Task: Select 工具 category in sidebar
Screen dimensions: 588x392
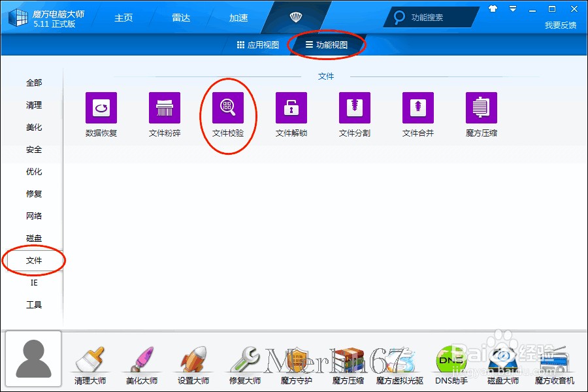Action: pyautogui.click(x=34, y=304)
